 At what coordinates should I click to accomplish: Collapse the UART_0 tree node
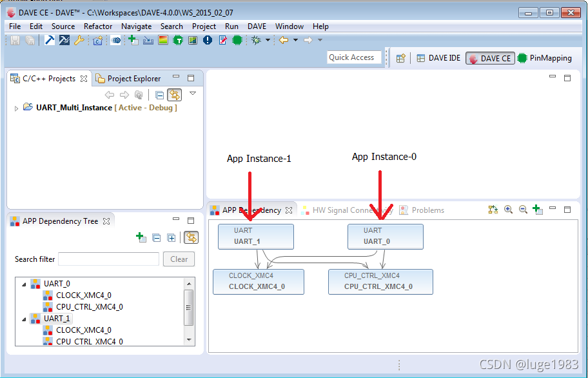coord(24,284)
